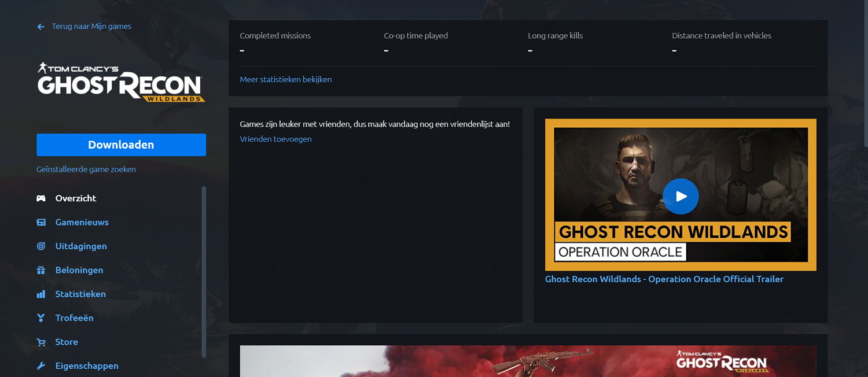Click the back arrow icon
The height and width of the screenshot is (377, 868).
(41, 27)
